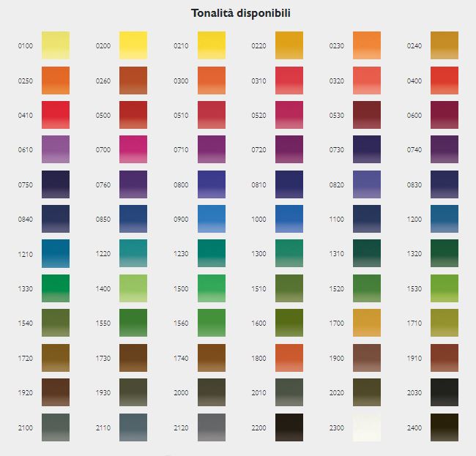Choose the lilac swatch 0610

click(56, 149)
